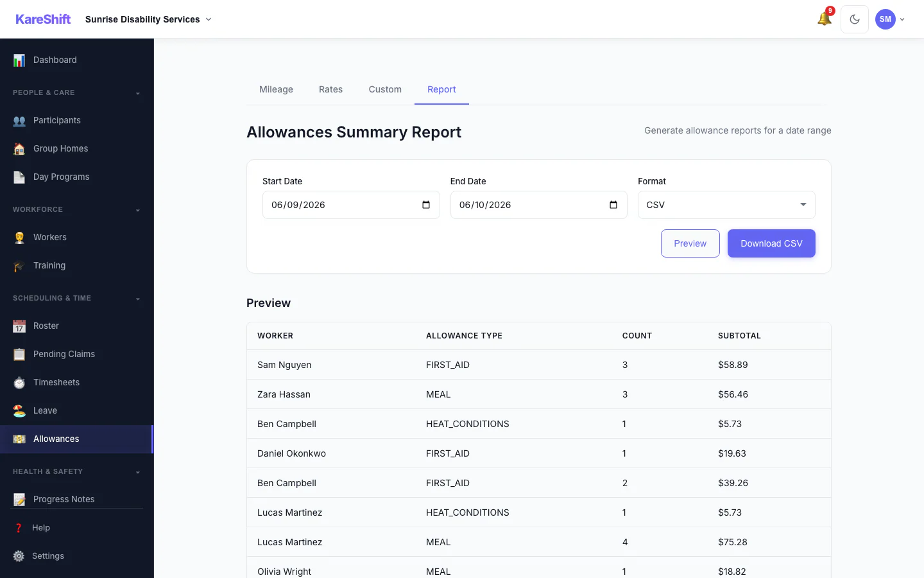
Task: Open Group Homes in sidebar
Action: click(76, 148)
